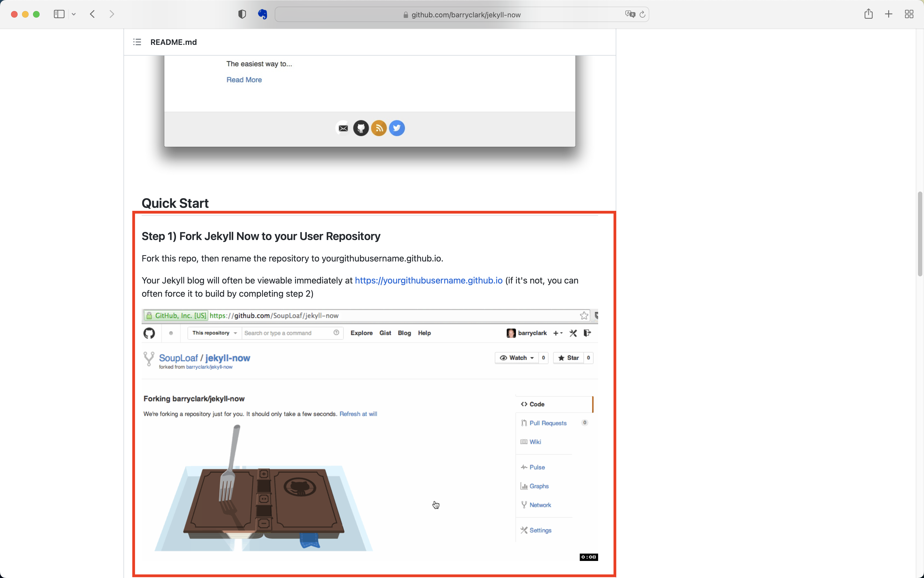Reload the page with the refresh icon
The width and height of the screenshot is (924, 578).
pyautogui.click(x=643, y=14)
